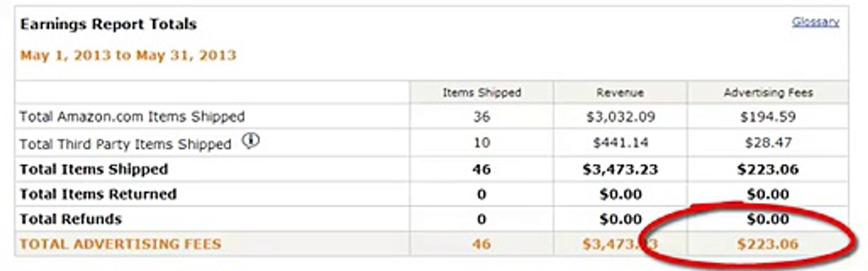Click the bold $3,473.23 revenue total
Viewport: 868px width, 271px height.
(620, 169)
